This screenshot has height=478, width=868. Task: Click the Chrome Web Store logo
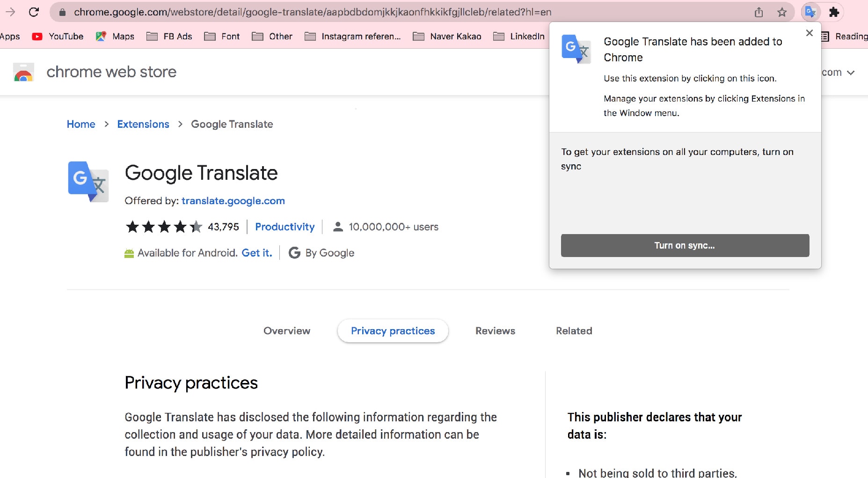click(24, 72)
